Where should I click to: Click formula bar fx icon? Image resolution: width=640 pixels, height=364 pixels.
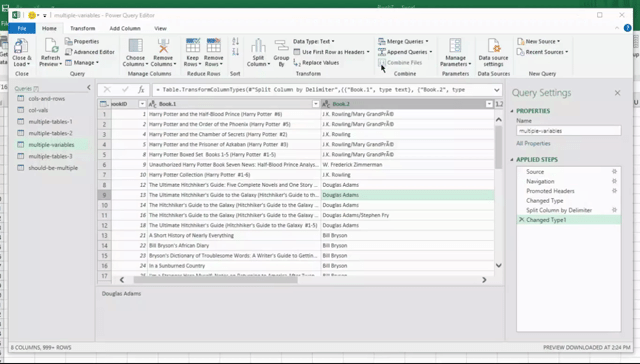coord(141,89)
